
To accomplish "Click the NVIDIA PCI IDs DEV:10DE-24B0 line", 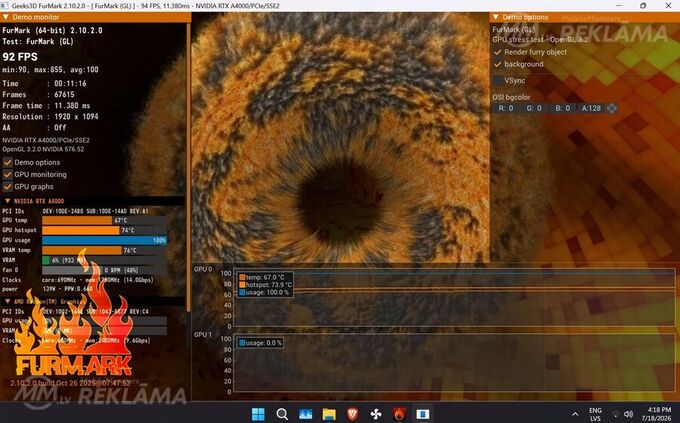I will tap(75, 211).
